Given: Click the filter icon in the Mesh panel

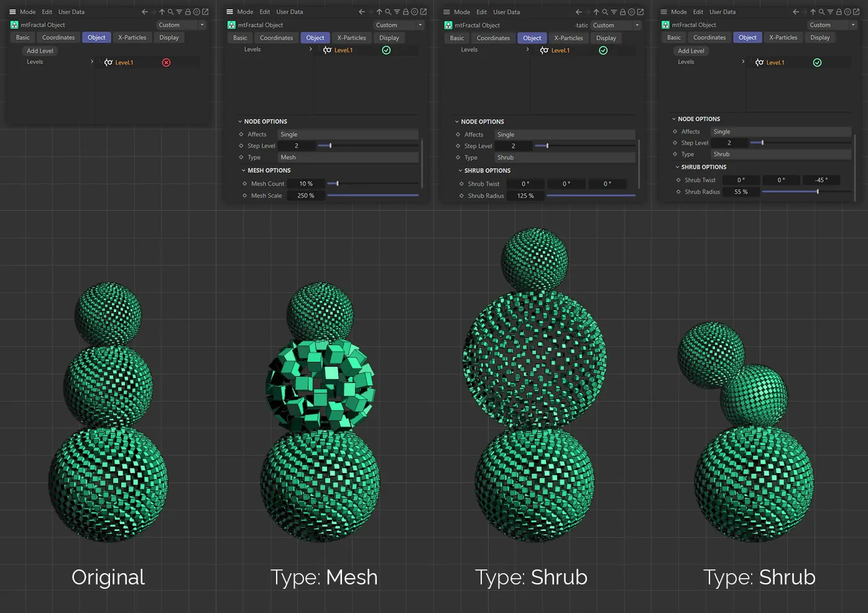Looking at the screenshot, I should [x=397, y=12].
